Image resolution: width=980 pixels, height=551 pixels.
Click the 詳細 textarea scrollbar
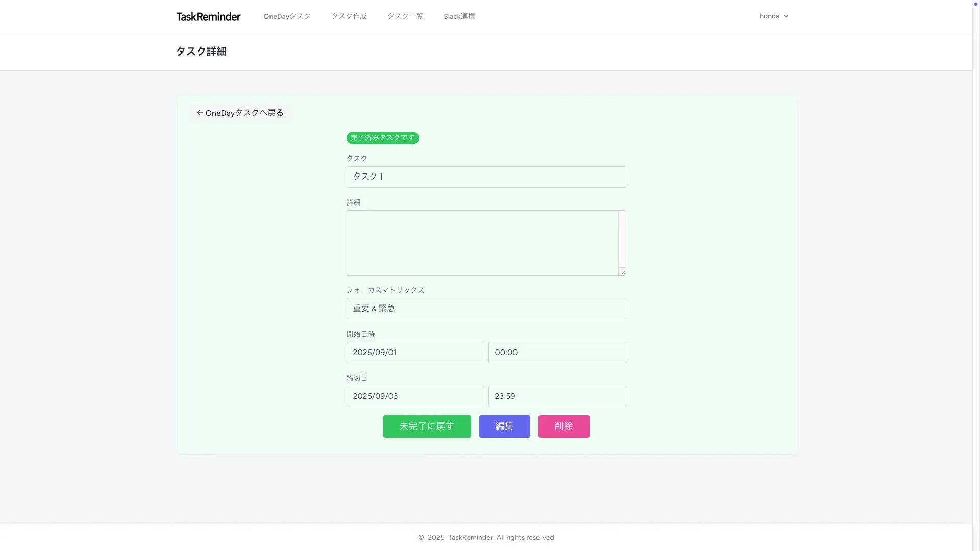point(622,239)
